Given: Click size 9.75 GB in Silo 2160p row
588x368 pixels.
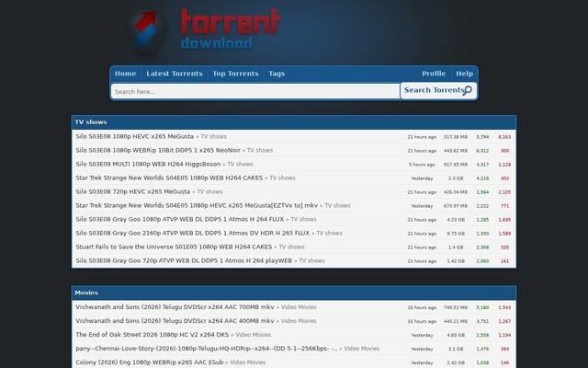Looking at the screenshot, I should (x=456, y=234).
